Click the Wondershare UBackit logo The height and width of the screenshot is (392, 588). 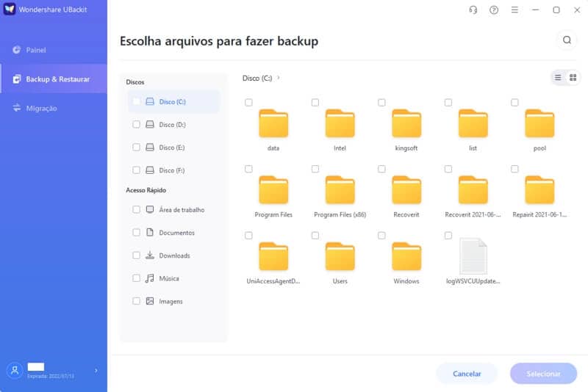point(10,9)
